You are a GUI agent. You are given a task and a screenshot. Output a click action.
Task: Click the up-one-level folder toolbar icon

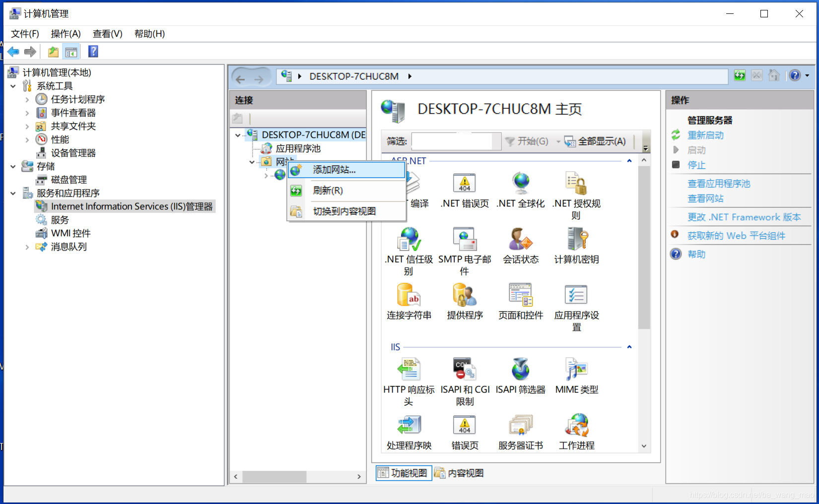click(53, 52)
